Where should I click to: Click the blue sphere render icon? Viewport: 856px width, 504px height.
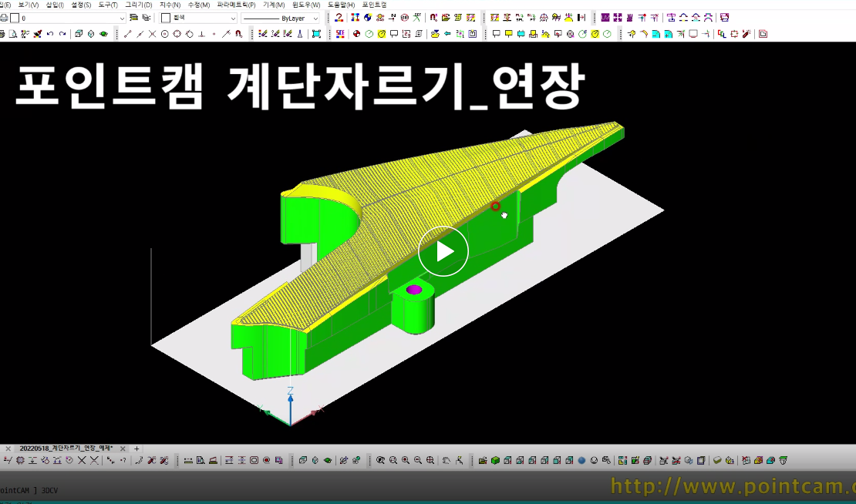pos(581,460)
